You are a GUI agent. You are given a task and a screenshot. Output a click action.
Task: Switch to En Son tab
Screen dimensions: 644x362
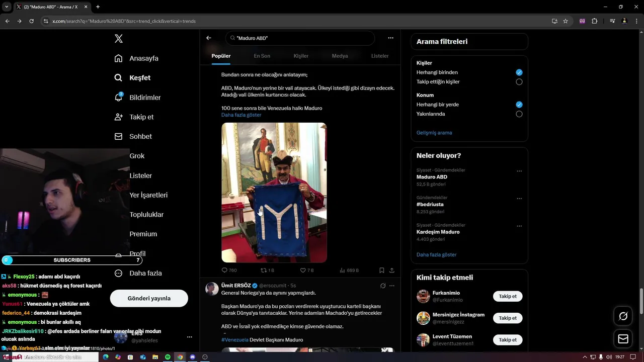point(262,56)
